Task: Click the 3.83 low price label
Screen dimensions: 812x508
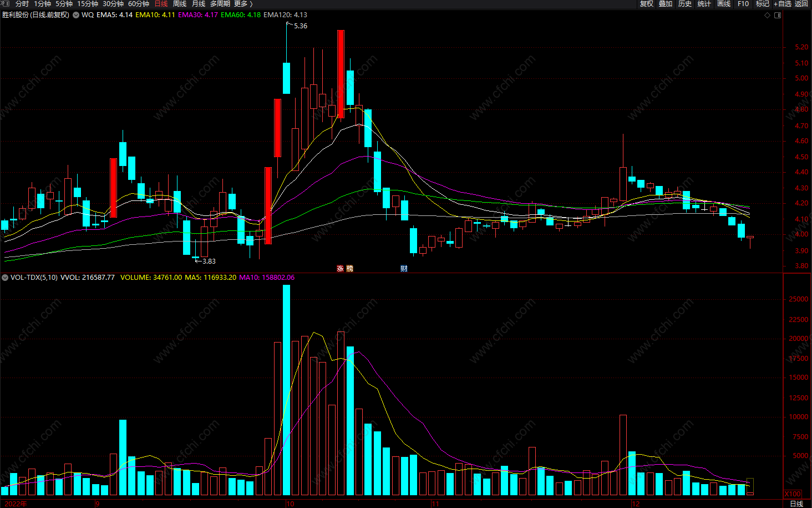Action: tap(209, 261)
